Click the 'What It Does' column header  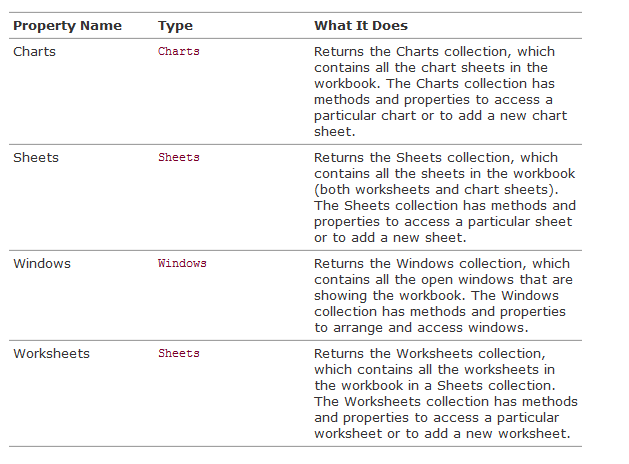point(361,26)
